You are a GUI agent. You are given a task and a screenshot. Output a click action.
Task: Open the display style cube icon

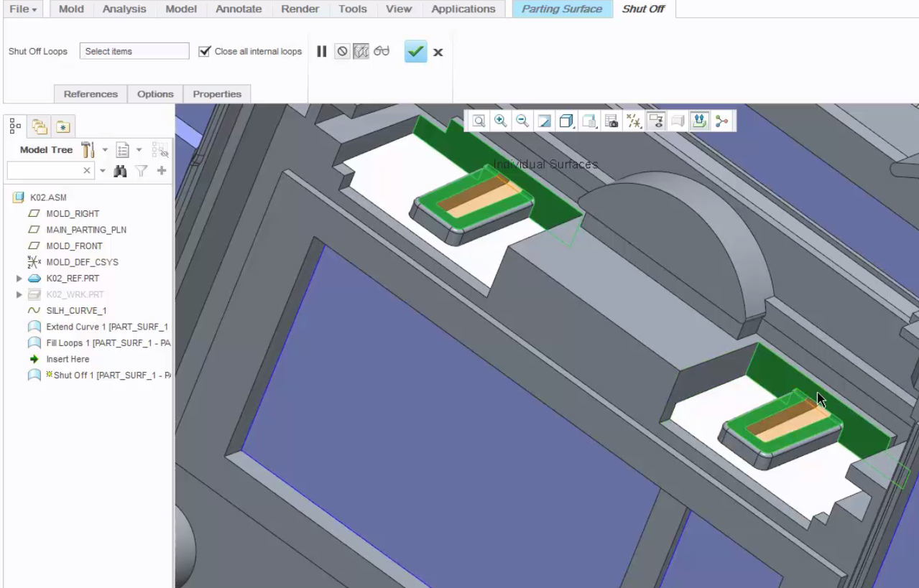[567, 121]
